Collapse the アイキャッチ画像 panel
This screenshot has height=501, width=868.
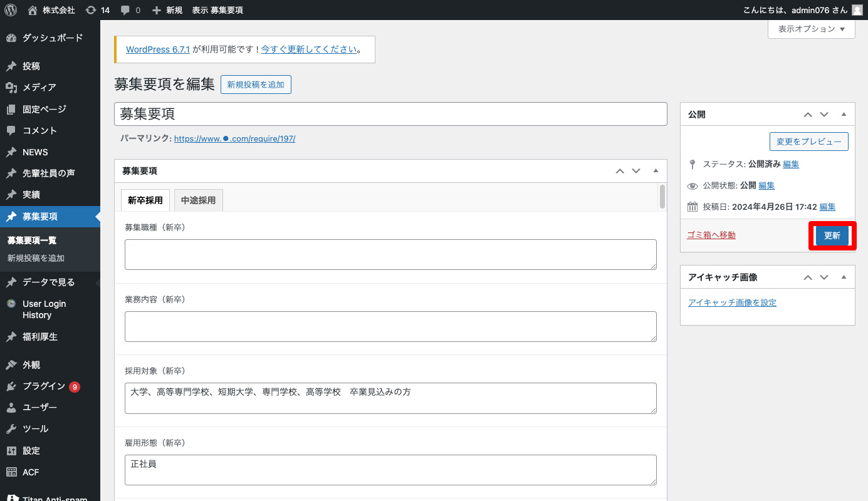[844, 277]
